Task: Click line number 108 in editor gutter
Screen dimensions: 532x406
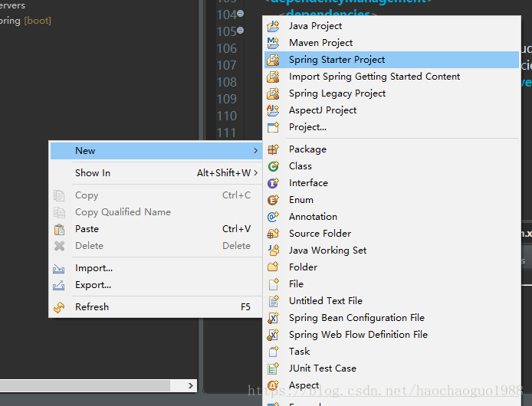Action: pyautogui.click(x=227, y=83)
